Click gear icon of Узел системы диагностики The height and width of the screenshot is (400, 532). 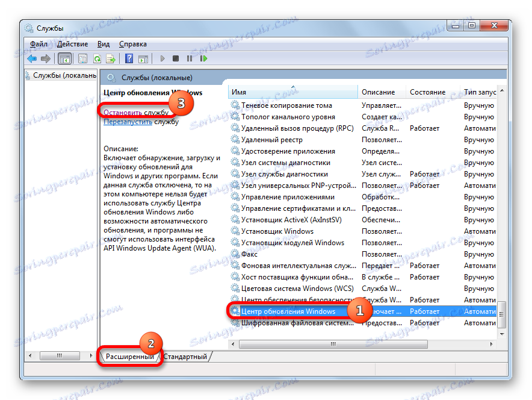235,162
